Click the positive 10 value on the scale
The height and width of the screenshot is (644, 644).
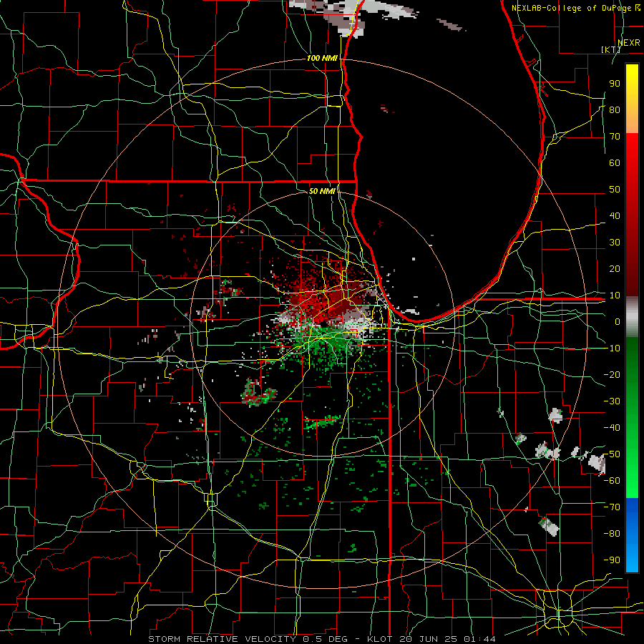(615, 296)
